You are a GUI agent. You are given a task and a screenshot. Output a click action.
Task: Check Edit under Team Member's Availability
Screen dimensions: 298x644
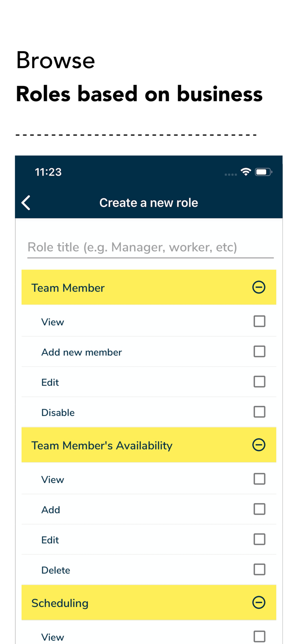click(259, 539)
